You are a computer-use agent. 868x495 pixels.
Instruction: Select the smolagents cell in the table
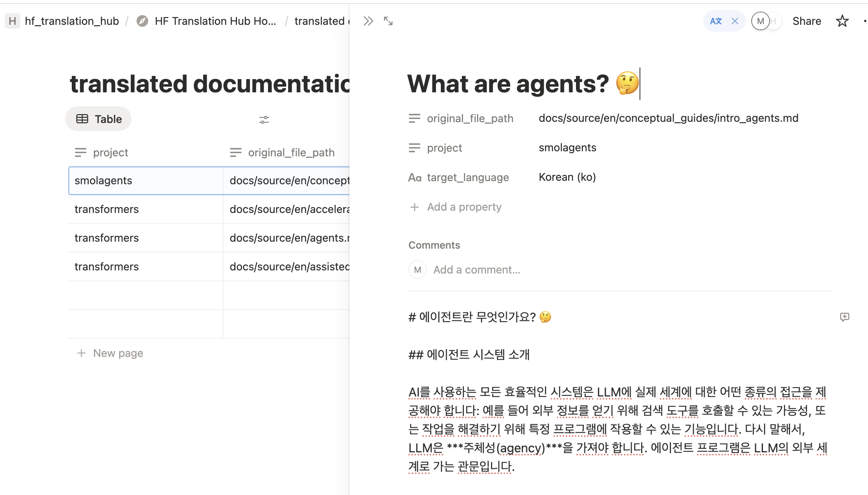pyautogui.click(x=103, y=180)
